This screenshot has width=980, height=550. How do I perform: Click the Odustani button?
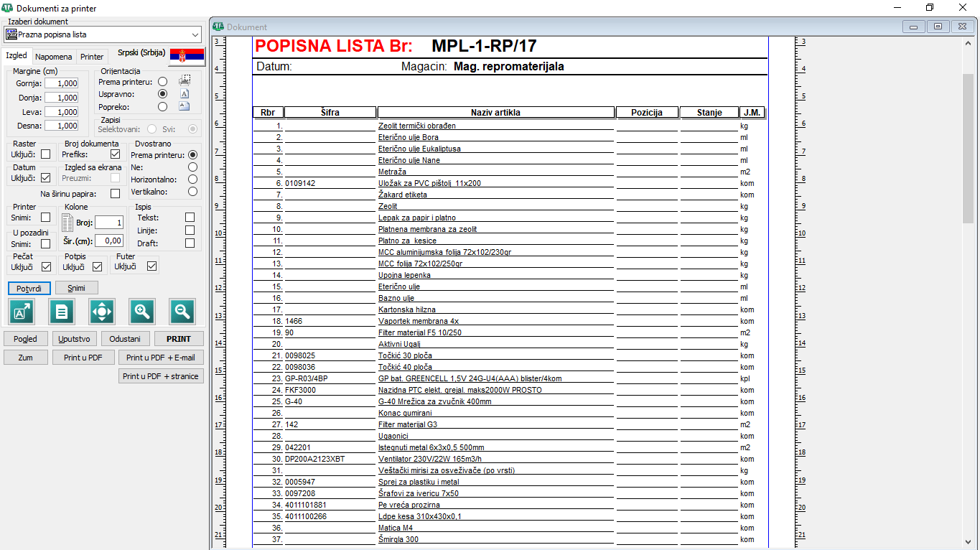(126, 338)
